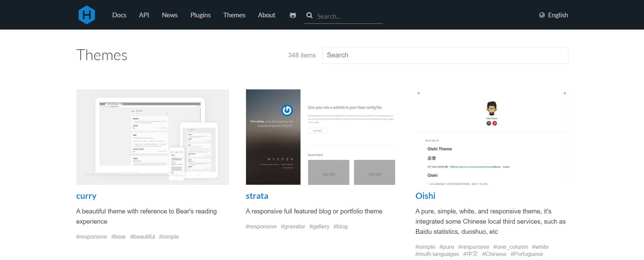This screenshot has width=644, height=260.
Task: Follow the curry theme title link
Action: coord(86,196)
